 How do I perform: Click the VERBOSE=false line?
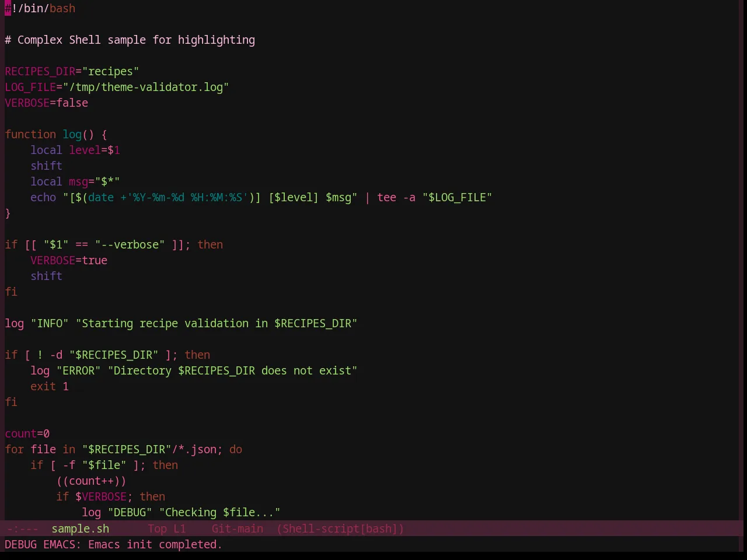[x=47, y=103]
